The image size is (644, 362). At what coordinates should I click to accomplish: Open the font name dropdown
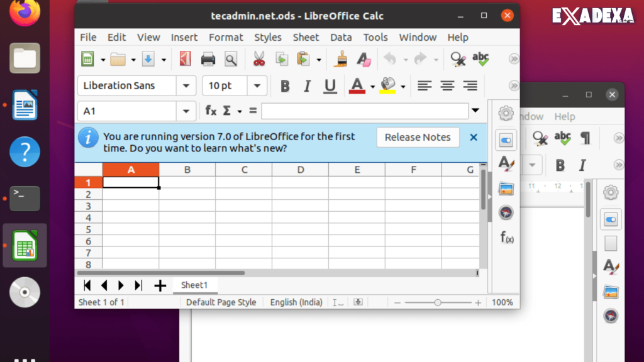click(186, 85)
